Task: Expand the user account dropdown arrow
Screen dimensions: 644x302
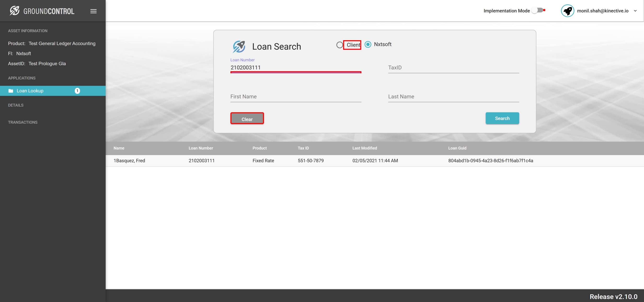Action: click(635, 11)
